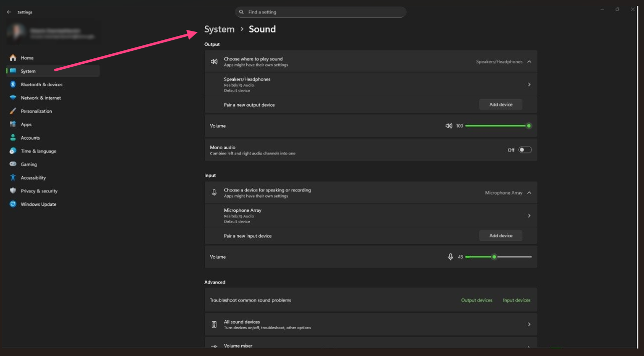
Task: Collapse the output Speakers/Headphones chevron
Action: [529, 62]
